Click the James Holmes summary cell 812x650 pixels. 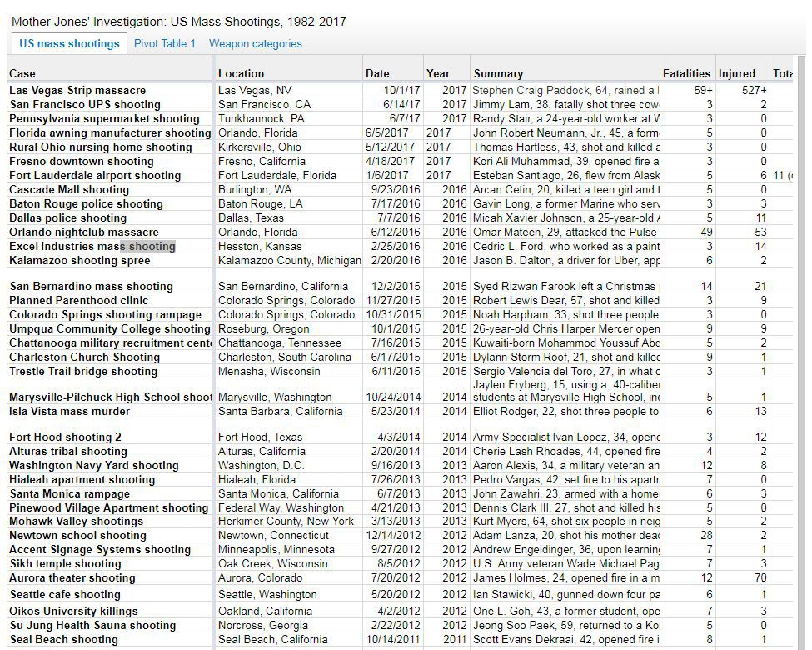pos(565,577)
